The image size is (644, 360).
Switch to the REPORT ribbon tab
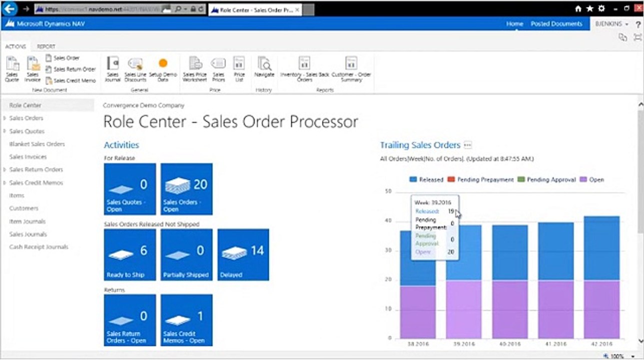tap(46, 46)
